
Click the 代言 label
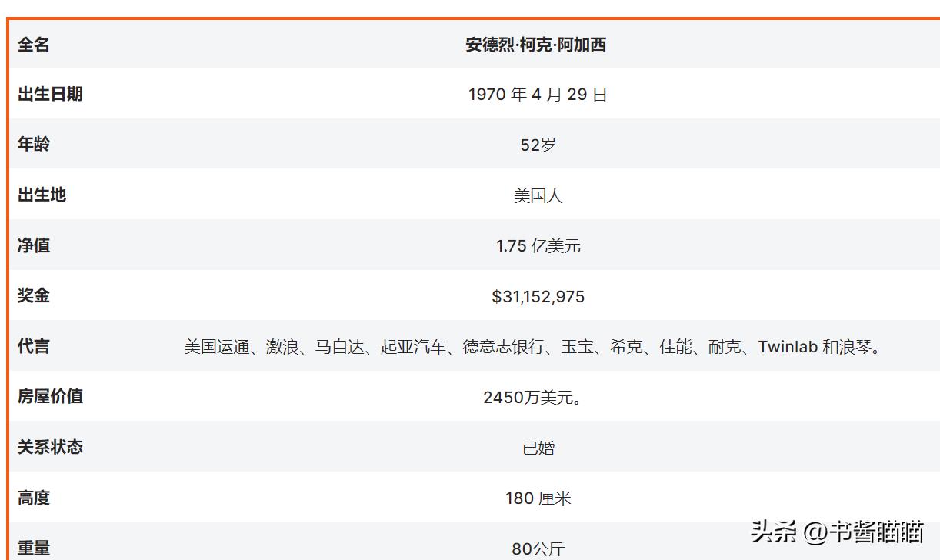[34, 346]
